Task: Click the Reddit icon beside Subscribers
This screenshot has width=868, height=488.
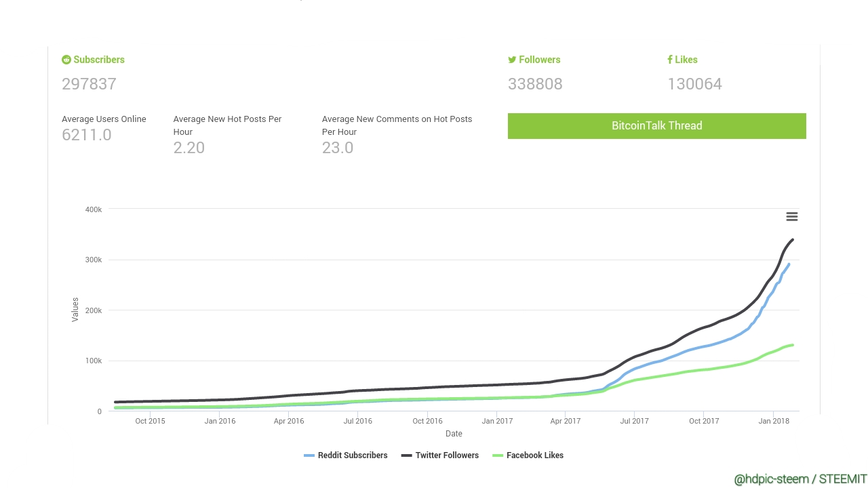Action: click(x=66, y=60)
